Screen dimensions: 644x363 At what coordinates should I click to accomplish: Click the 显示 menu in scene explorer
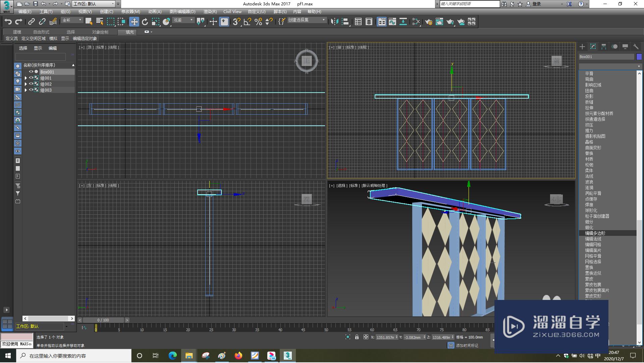click(38, 48)
